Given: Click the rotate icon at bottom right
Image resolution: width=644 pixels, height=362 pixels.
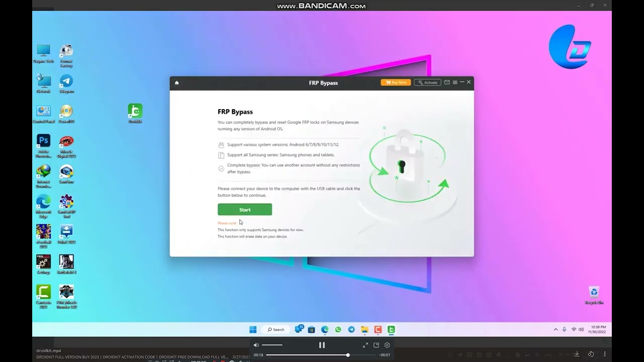Looking at the screenshot, I should pos(591,354).
